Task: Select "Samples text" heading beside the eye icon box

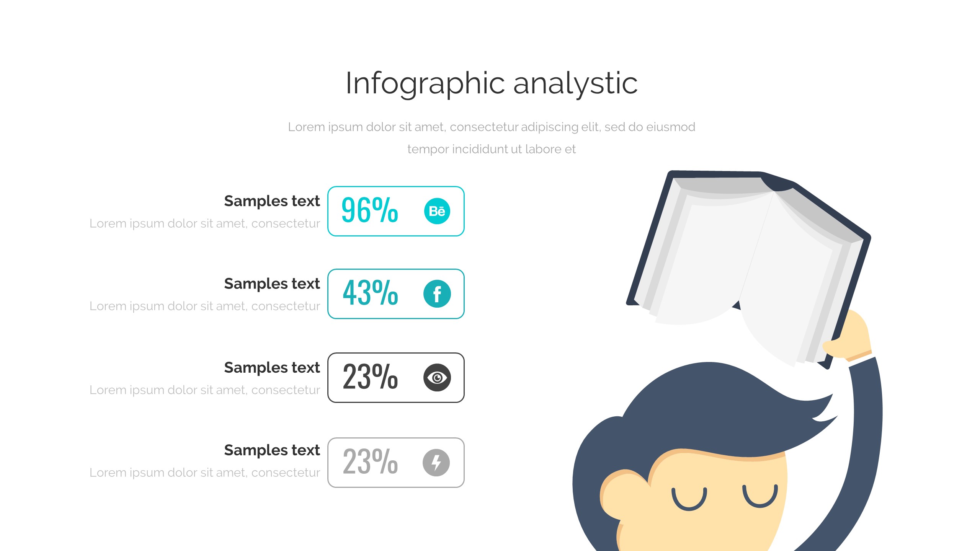Action: click(x=272, y=368)
